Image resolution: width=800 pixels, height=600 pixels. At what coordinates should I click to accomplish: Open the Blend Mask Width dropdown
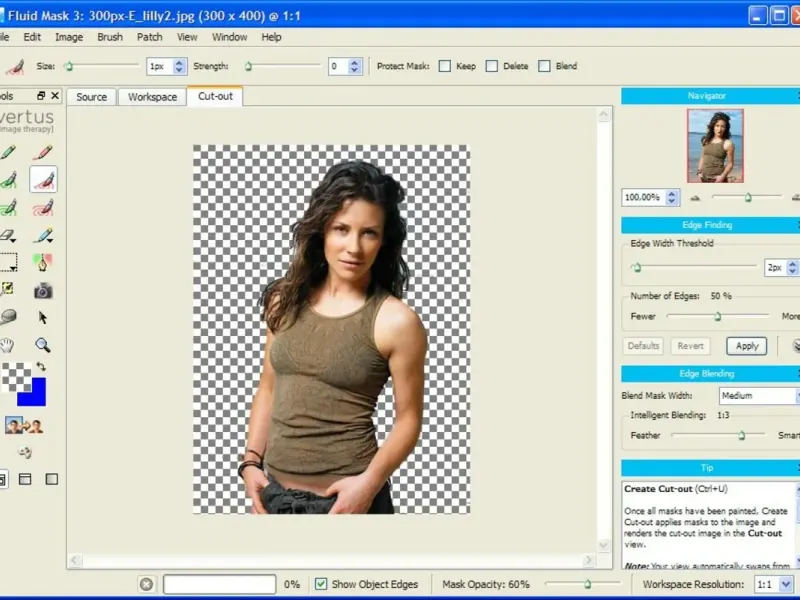pyautogui.click(x=758, y=396)
